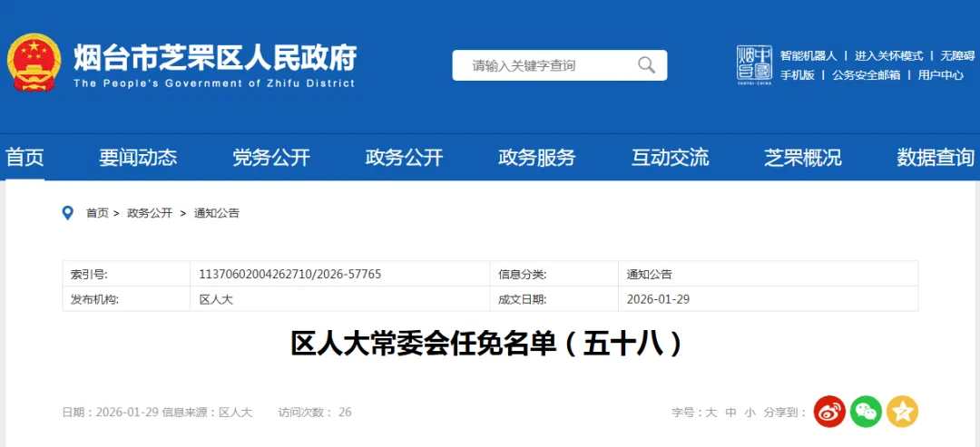Viewport: 980px width, 447px height.
Task: Share to QQ Zone star icon
Action: (x=902, y=412)
